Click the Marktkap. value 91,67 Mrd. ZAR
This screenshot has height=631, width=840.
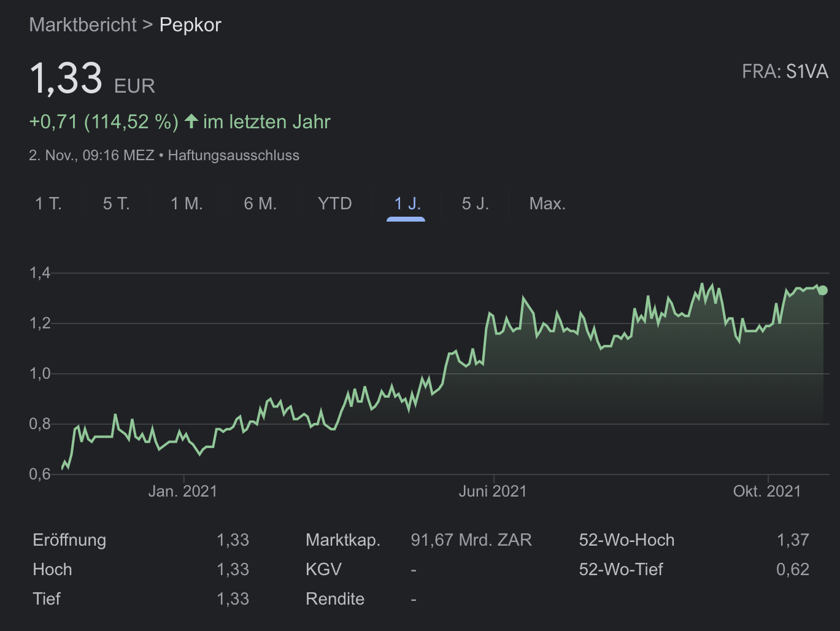click(x=471, y=540)
